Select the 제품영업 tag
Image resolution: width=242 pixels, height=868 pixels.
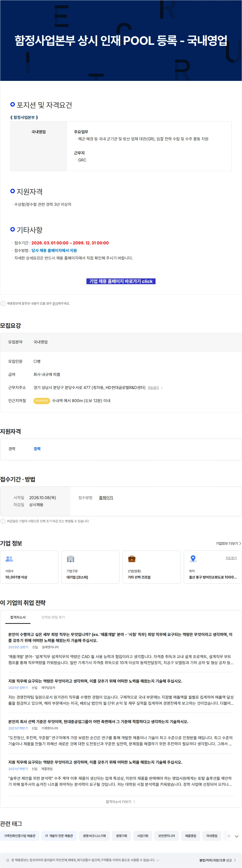(190, 836)
